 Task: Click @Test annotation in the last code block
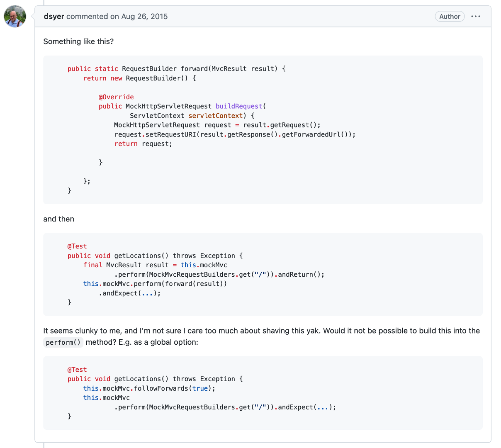77,370
